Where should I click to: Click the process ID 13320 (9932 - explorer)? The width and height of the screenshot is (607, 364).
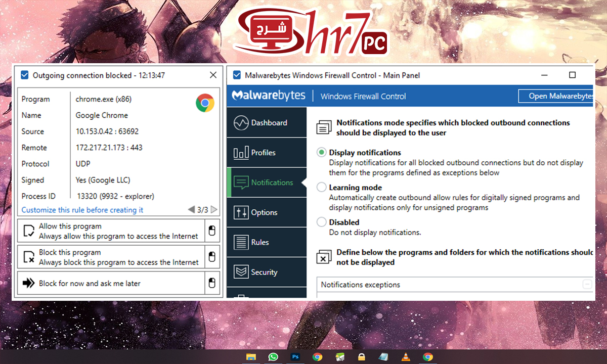coord(115,196)
